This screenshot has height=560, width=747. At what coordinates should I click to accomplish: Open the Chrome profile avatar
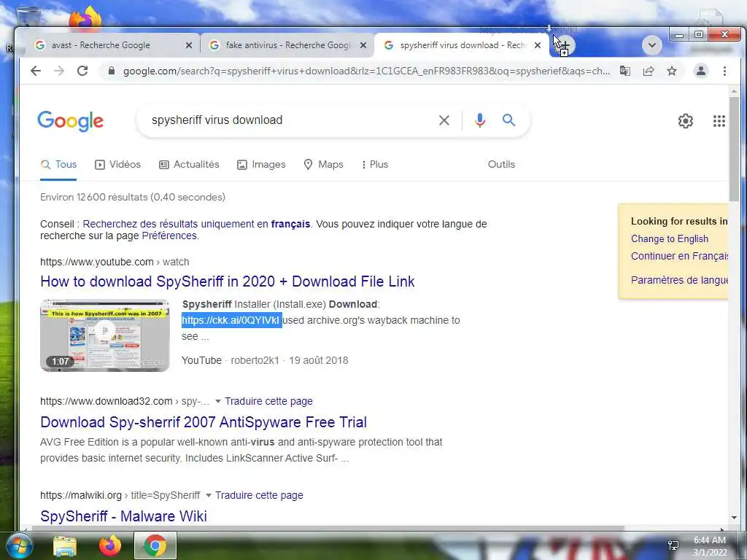point(701,71)
